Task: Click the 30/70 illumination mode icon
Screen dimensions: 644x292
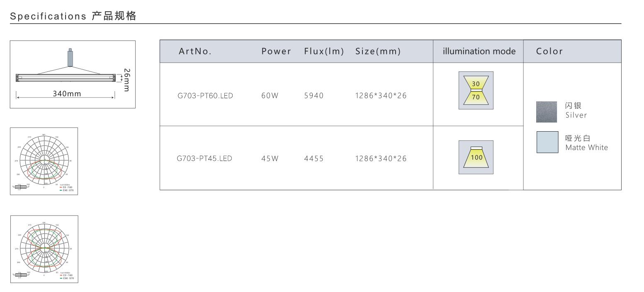Action: (x=476, y=90)
